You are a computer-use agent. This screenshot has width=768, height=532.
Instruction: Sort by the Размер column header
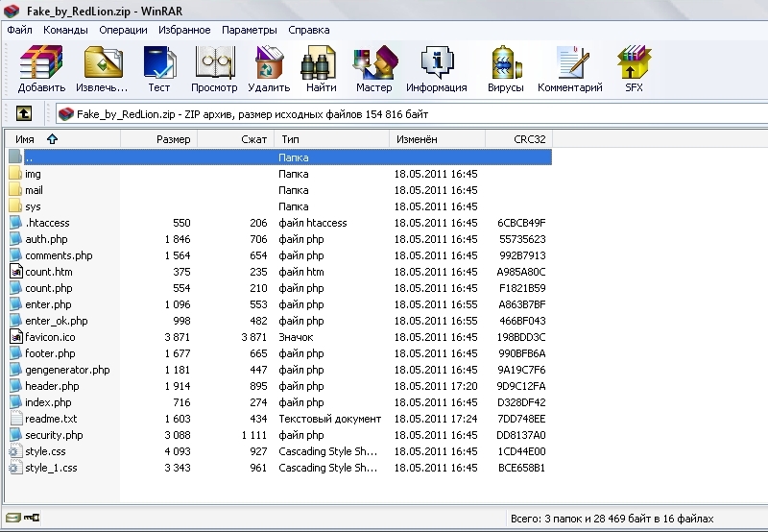coord(158,139)
